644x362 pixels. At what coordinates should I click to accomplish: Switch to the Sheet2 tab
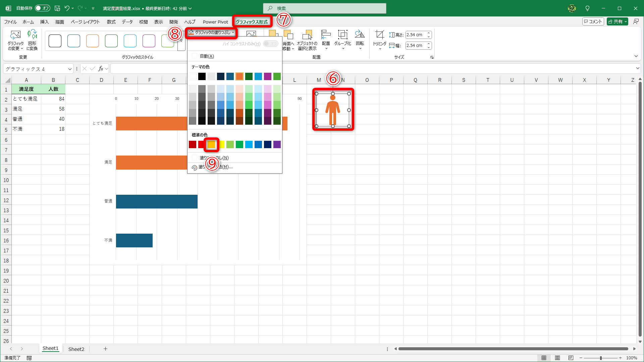pyautogui.click(x=76, y=349)
